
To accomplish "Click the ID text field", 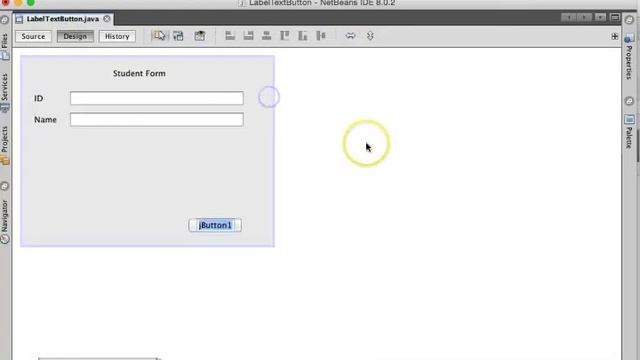I will tap(157, 98).
